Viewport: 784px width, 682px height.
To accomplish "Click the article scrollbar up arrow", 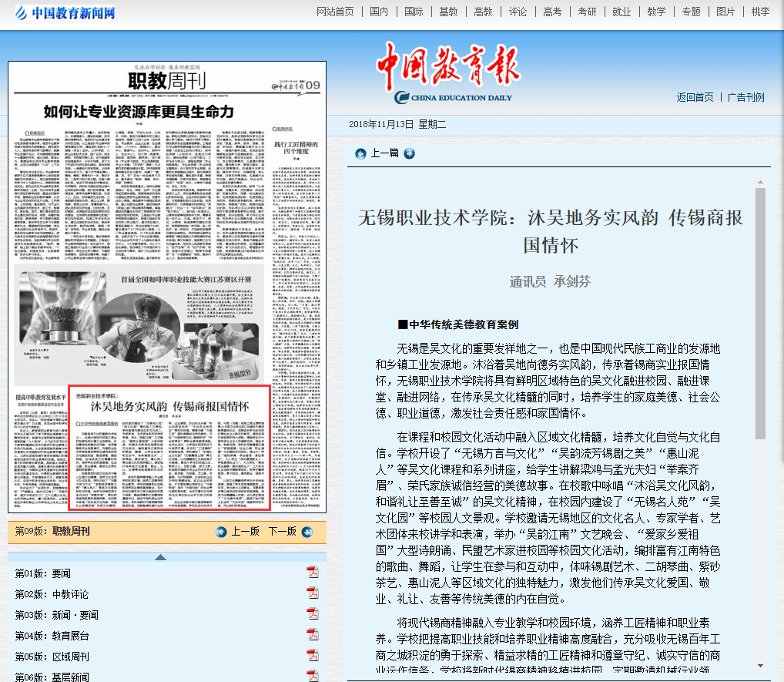I will click(x=760, y=180).
